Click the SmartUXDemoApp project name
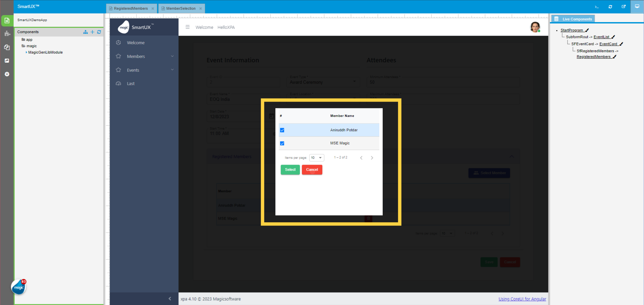The width and height of the screenshot is (644, 305). pyautogui.click(x=32, y=20)
